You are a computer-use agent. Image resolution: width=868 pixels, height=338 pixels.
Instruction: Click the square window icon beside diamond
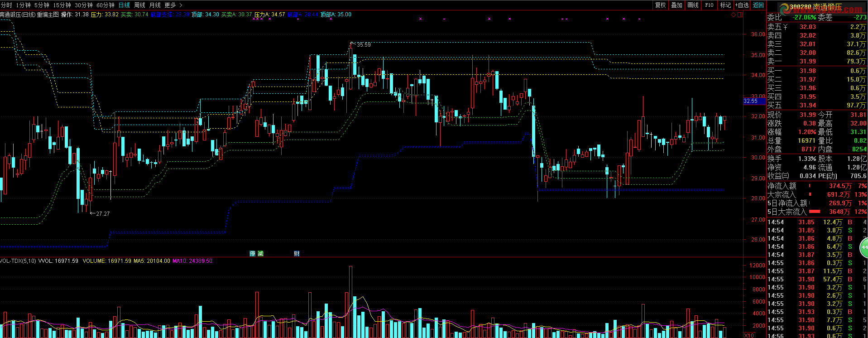[740, 15]
